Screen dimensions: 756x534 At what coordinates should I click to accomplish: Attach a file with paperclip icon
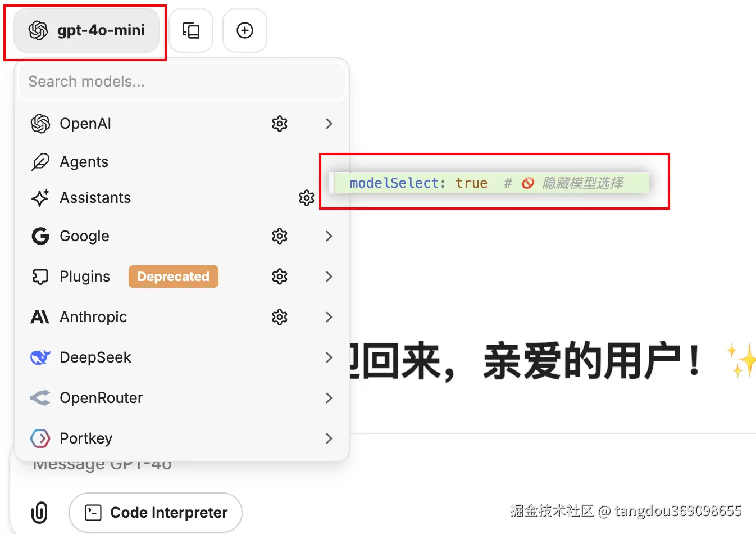tap(39, 513)
